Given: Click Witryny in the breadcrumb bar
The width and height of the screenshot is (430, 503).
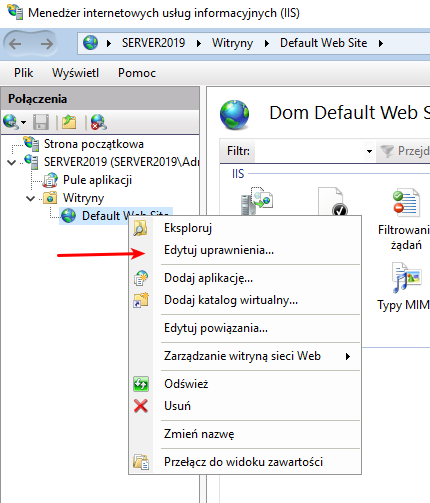Looking at the screenshot, I should [232, 43].
